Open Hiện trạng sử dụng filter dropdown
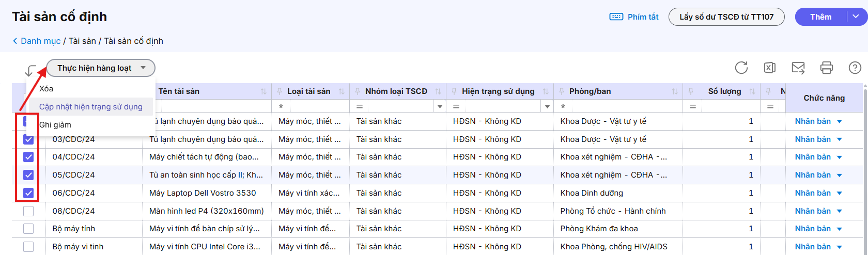The width and height of the screenshot is (868, 255). tap(548, 106)
